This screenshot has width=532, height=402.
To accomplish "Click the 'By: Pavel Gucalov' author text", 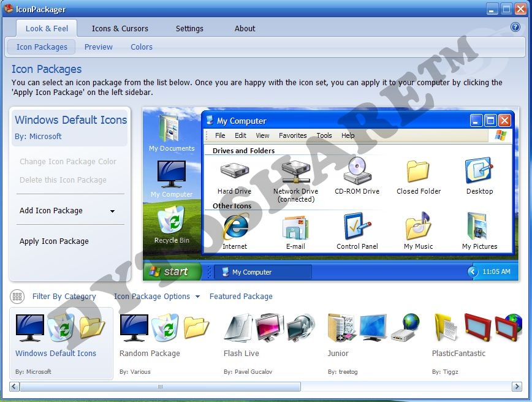I will 248,372.
